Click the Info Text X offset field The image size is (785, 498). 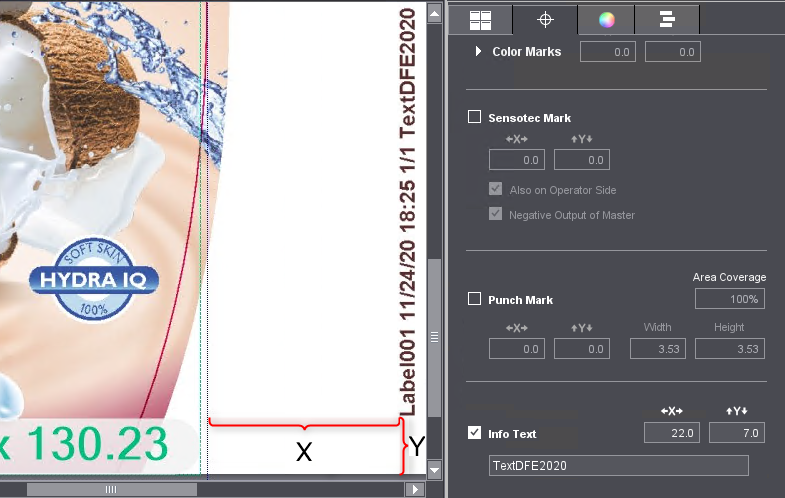click(x=671, y=432)
